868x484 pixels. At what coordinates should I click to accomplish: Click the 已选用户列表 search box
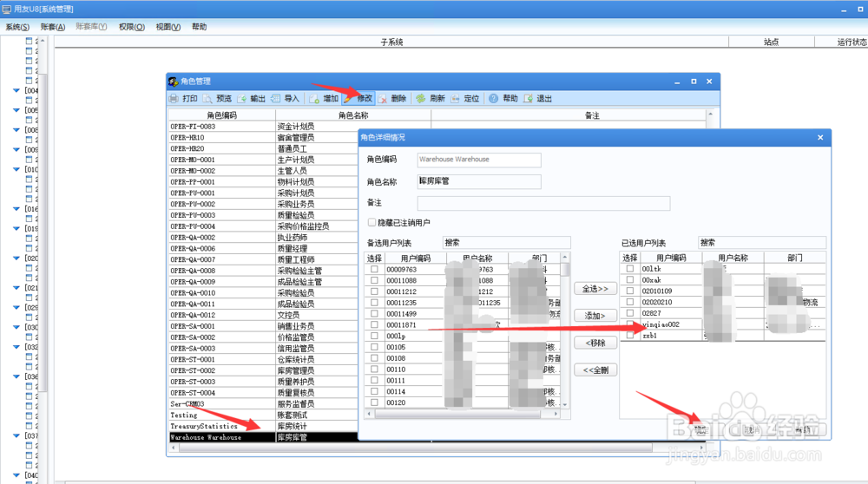[762, 242]
